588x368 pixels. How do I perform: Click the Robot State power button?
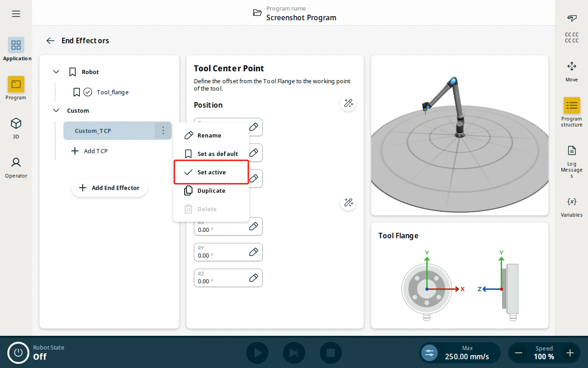click(18, 353)
